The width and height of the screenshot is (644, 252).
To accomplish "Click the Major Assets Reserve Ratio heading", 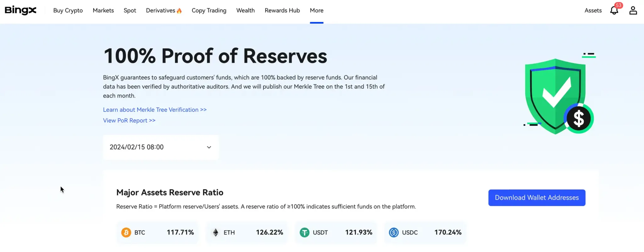I will coord(170,192).
